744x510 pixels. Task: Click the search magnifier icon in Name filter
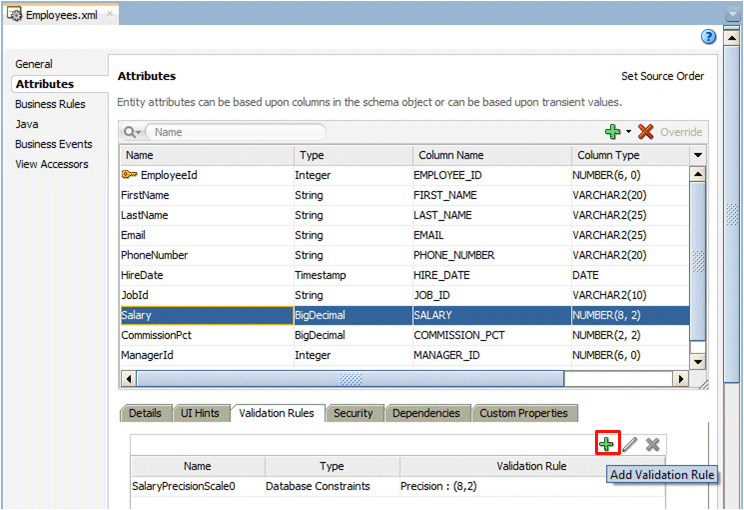pos(131,132)
